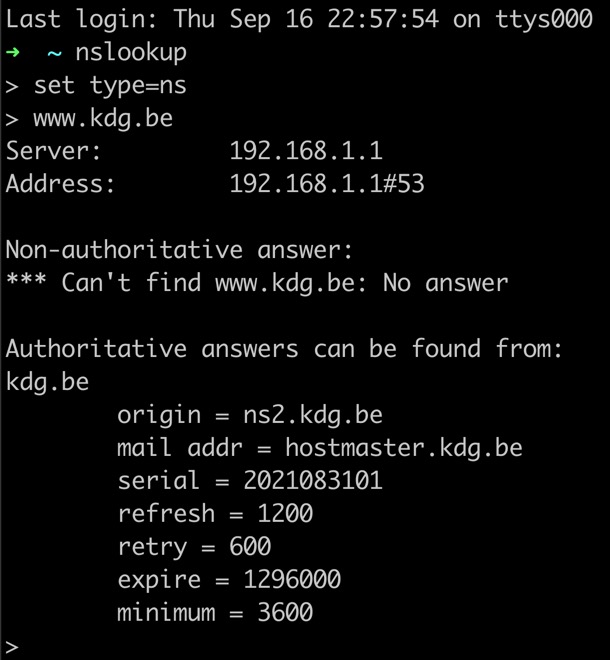Click the nslookup command text
The width and height of the screenshot is (610, 660).
131,53
